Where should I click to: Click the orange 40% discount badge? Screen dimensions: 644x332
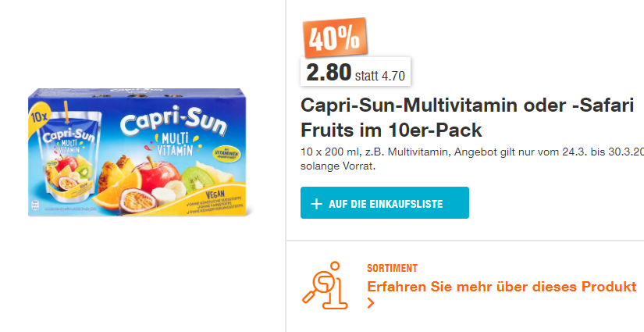pos(333,37)
